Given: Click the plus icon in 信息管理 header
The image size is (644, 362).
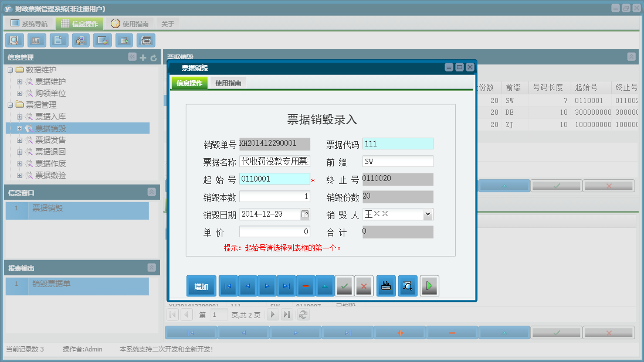Looking at the screenshot, I should [143, 57].
